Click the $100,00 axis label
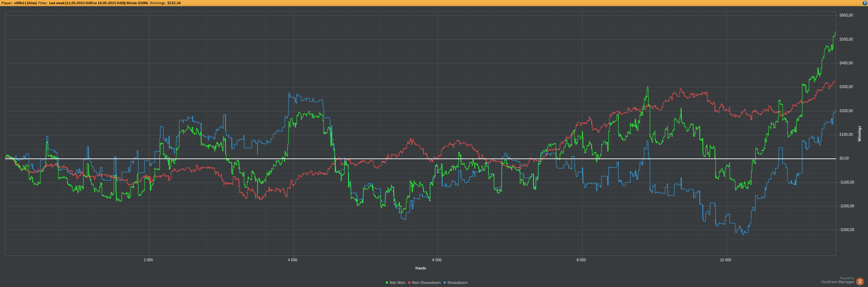The image size is (868, 287). [x=846, y=134]
